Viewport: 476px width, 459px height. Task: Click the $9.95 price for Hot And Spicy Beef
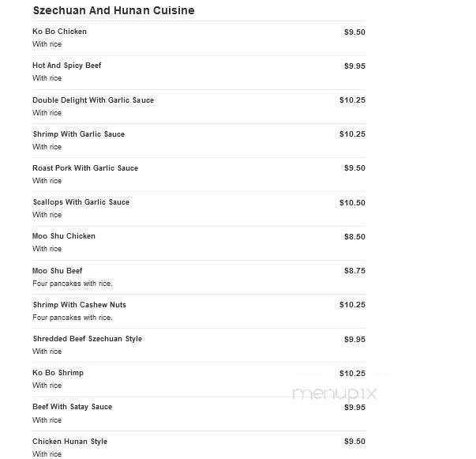[354, 66]
